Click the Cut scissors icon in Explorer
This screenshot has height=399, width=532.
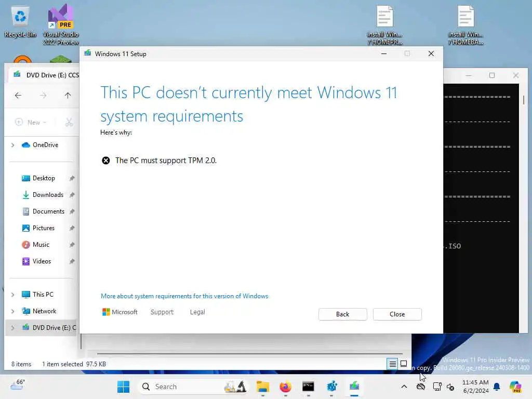coord(69,122)
